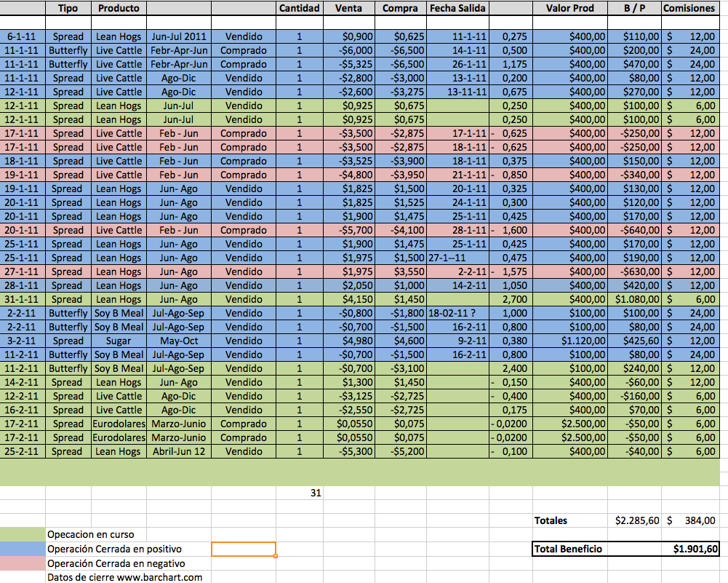Screen dimensions: 728x583
Task: Click the date cell 14-2-11
Action: pyautogui.click(x=22, y=382)
